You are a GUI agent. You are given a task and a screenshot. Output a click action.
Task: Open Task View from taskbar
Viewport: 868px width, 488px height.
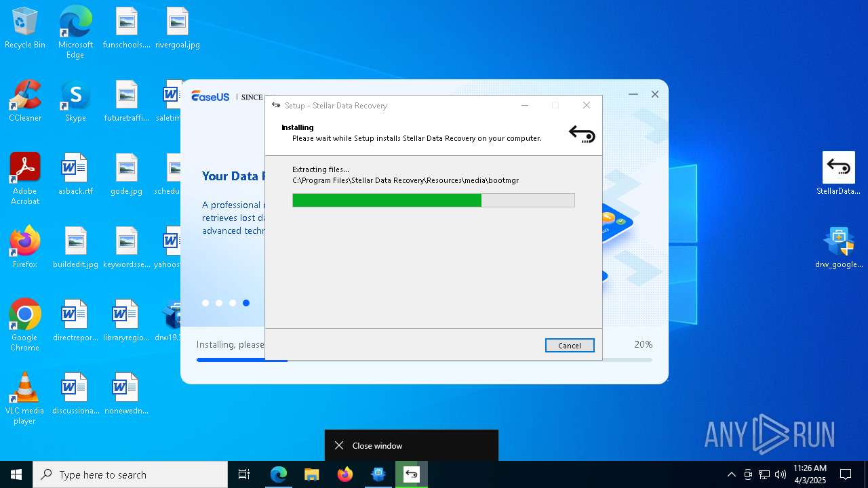[x=244, y=474]
